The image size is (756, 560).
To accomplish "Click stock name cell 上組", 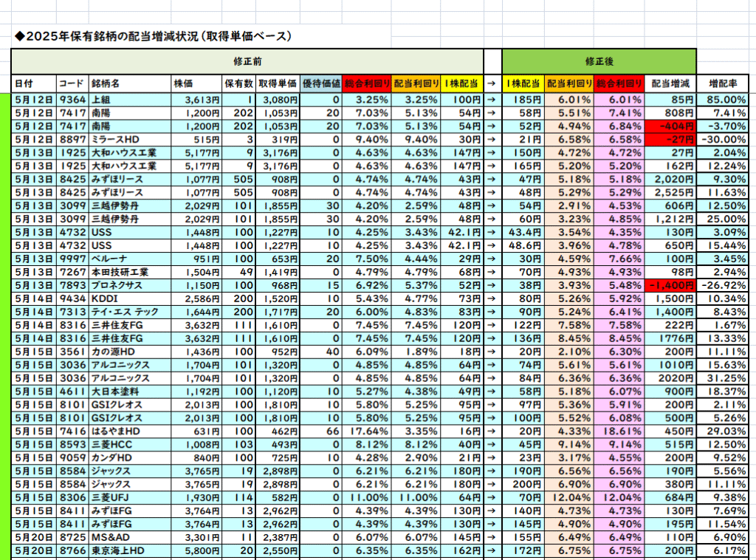I will tap(130, 100).
